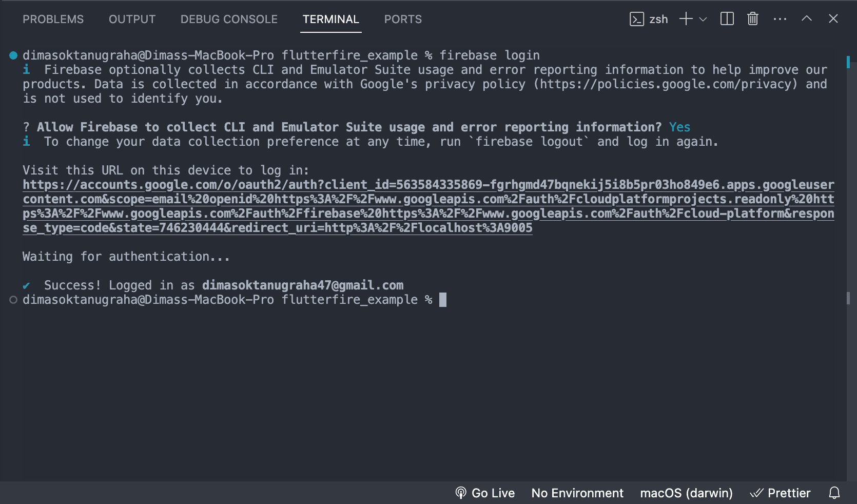The width and height of the screenshot is (857, 504).
Task: Click the hollow circle current prompt marker
Action: [x=13, y=300]
